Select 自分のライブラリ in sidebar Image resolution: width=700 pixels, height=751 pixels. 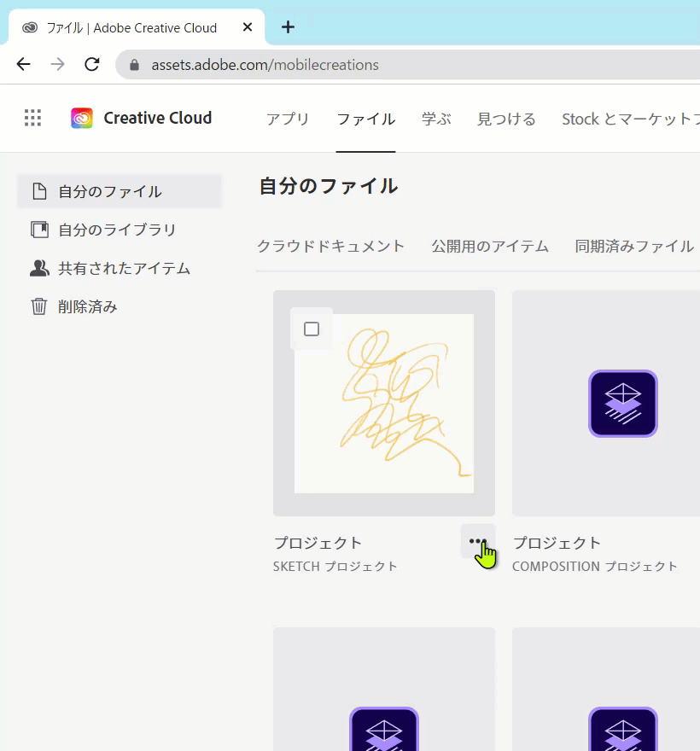coord(120,230)
